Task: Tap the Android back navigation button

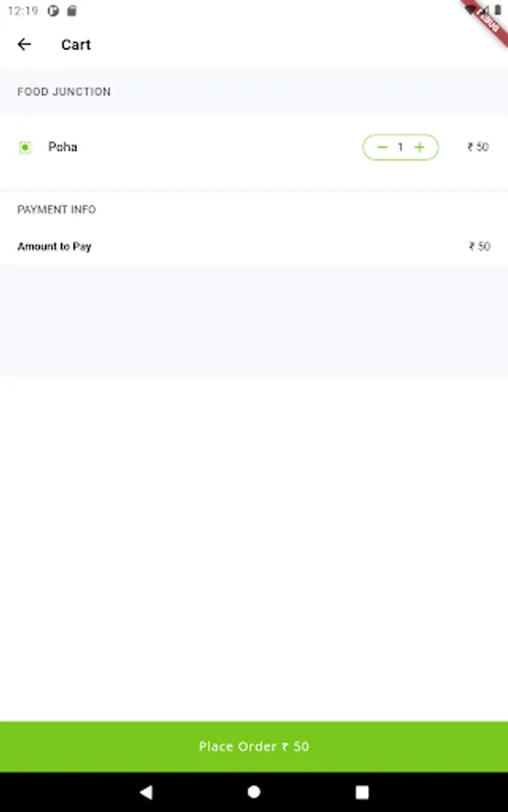Action: [x=146, y=792]
